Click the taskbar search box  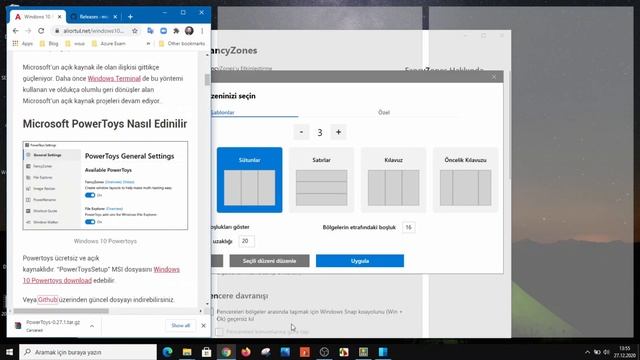tap(88, 352)
